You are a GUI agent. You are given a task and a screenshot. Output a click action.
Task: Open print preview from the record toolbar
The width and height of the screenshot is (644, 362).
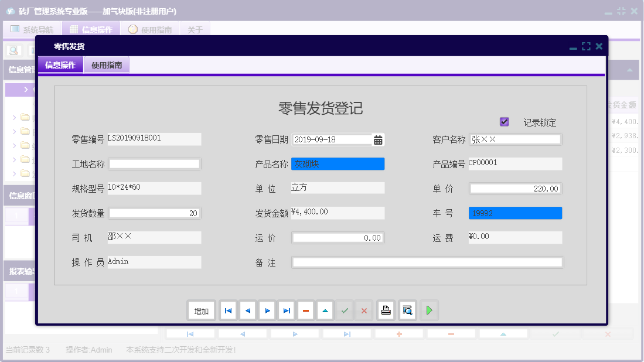coord(407,310)
